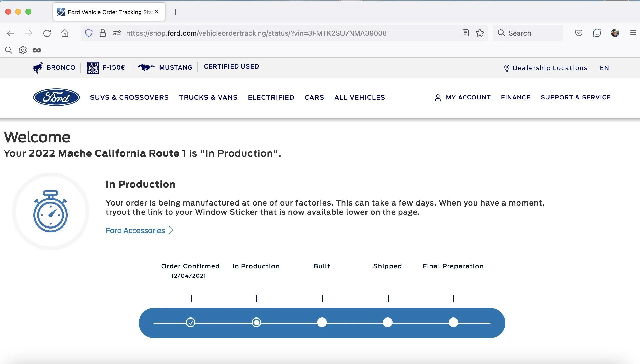Click the Built progress marker
The width and height of the screenshot is (640, 364).
coord(322,323)
